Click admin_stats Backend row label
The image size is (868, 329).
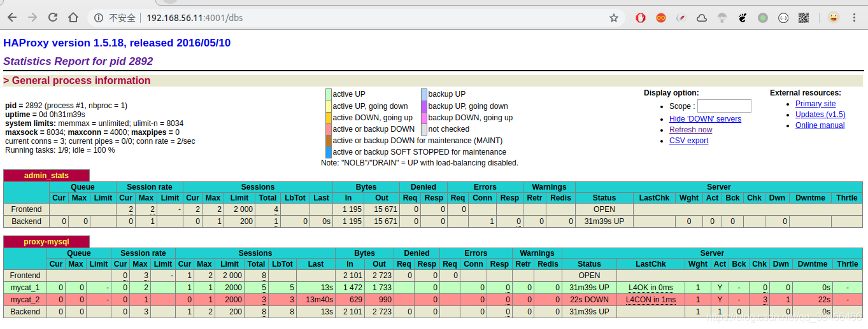click(26, 221)
